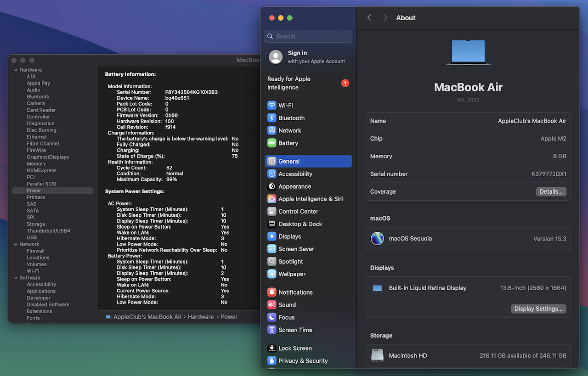This screenshot has height=376, width=588.
Task: Click 216.11 GB available of 245.11 GB
Action: tap(523, 356)
